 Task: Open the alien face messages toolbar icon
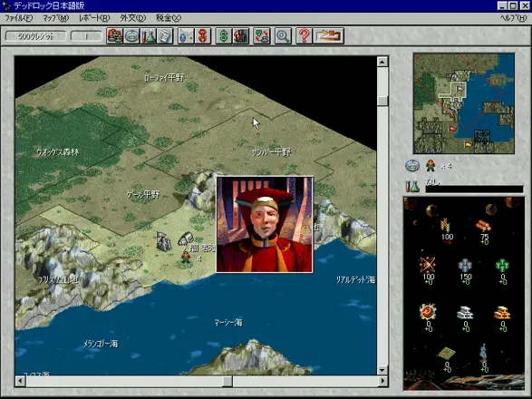click(x=186, y=36)
